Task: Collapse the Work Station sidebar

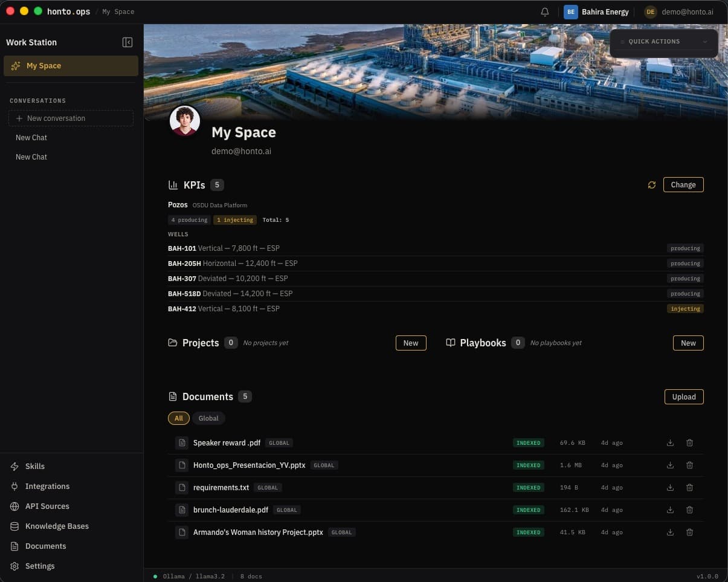Action: click(127, 42)
